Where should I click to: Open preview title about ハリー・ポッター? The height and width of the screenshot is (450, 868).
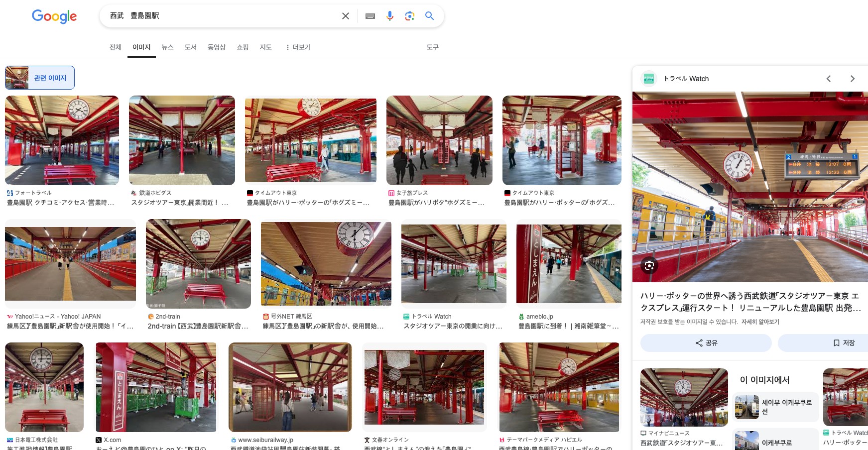point(750,302)
